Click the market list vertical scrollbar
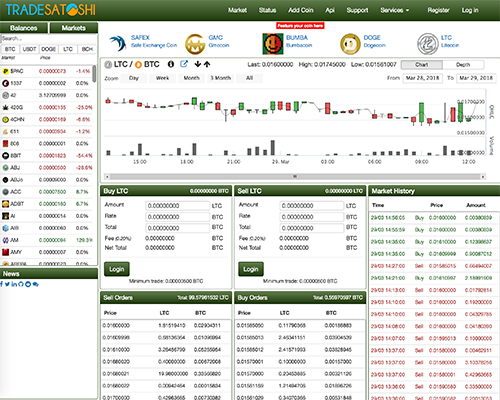This screenshot has width=500, height=400. pos(94,74)
